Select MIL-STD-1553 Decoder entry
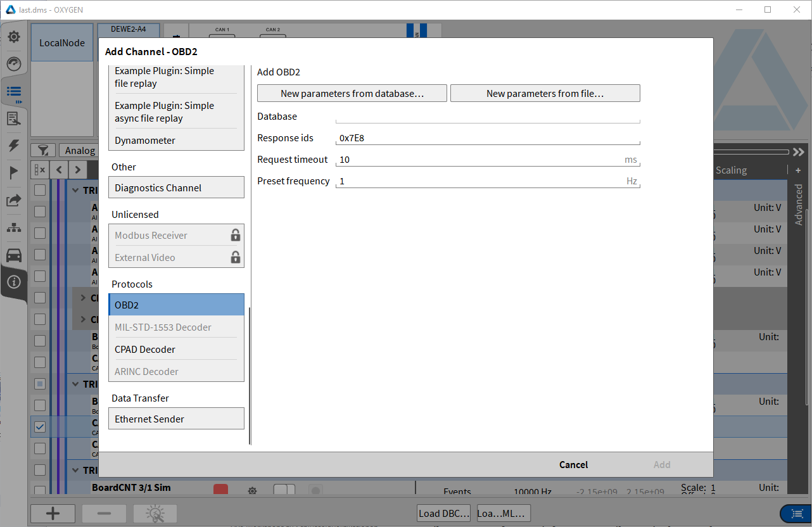 click(x=177, y=327)
